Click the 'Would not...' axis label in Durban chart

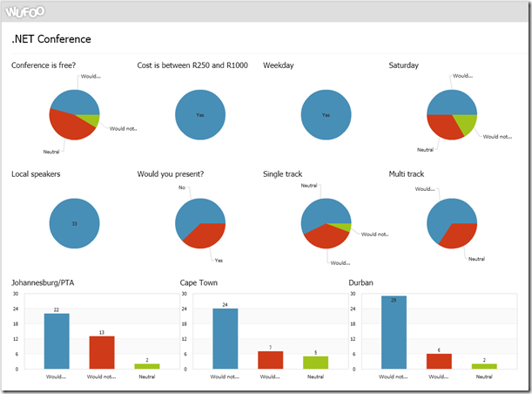(x=394, y=377)
